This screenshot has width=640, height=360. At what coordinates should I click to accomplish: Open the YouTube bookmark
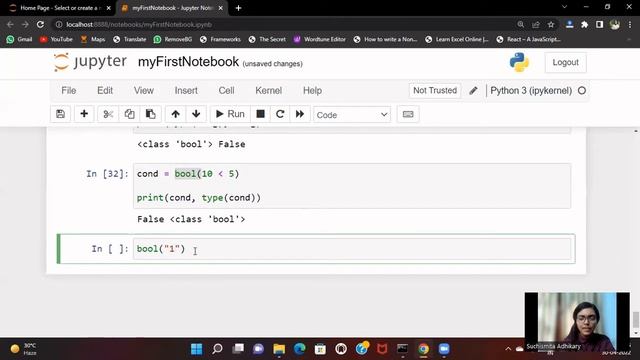point(56,39)
